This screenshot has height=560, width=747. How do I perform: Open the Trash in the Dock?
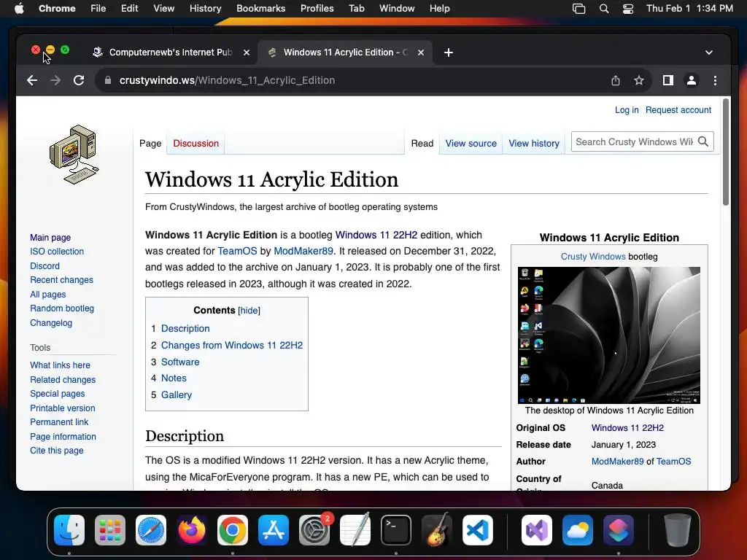pos(678,530)
